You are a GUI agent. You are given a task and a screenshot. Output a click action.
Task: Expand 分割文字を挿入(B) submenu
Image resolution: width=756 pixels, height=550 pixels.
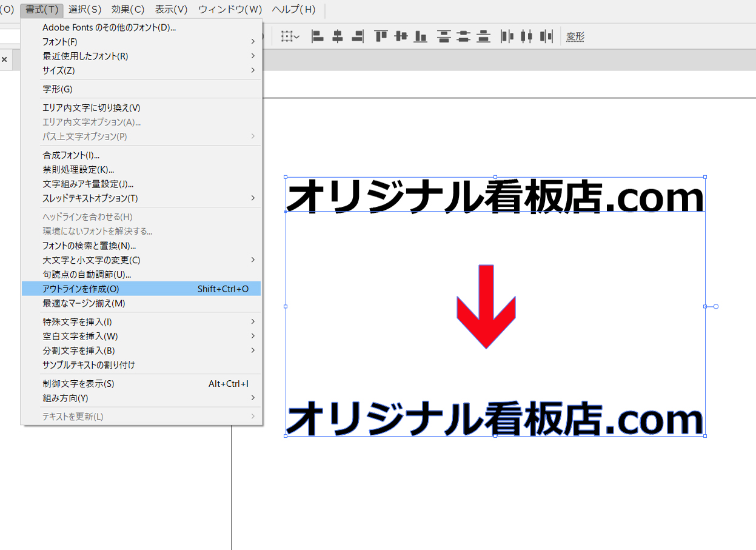[141, 350]
